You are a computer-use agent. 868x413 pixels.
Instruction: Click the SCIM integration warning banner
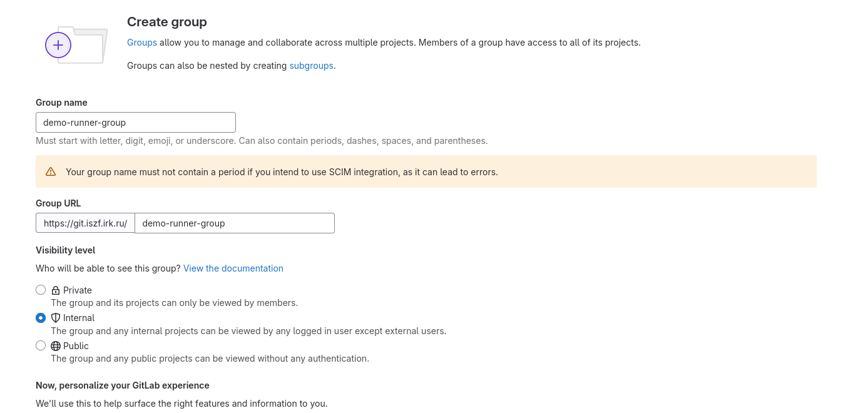coord(426,171)
